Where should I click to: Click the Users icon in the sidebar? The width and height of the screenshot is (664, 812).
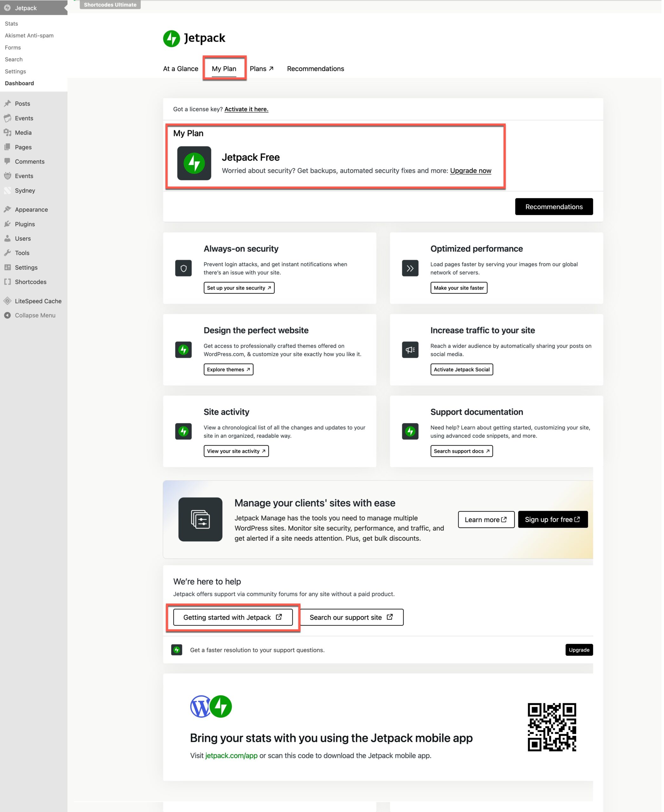point(8,239)
